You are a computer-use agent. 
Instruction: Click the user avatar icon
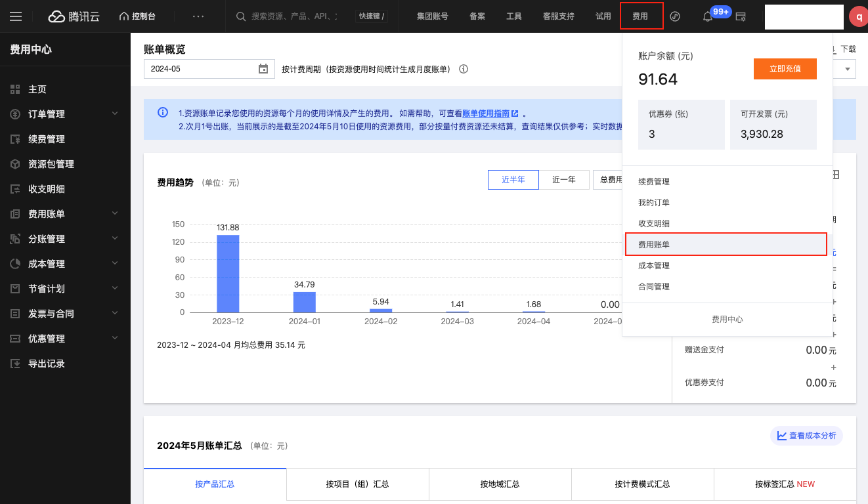point(858,16)
